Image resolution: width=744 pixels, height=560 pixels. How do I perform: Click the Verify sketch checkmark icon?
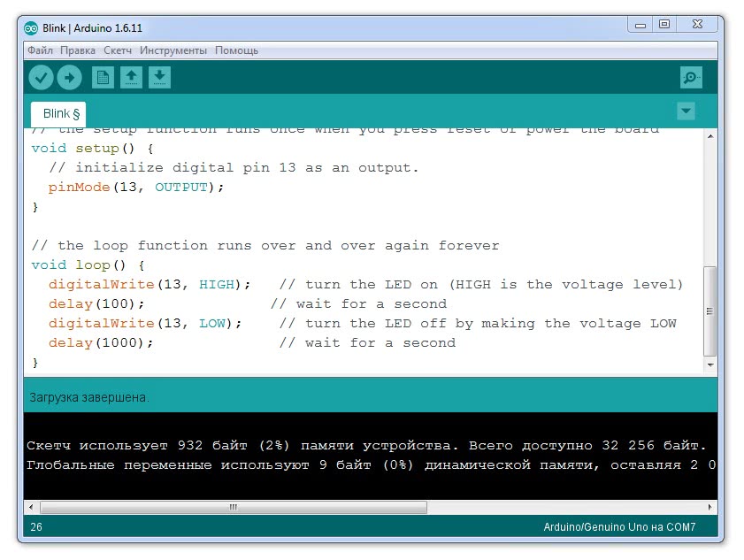pos(41,78)
